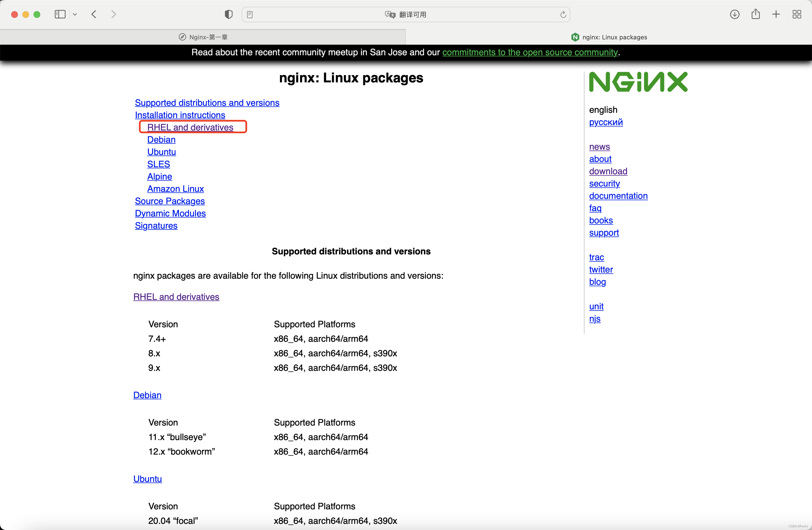Show tab overview grid icon
812x530 pixels.
click(x=797, y=14)
